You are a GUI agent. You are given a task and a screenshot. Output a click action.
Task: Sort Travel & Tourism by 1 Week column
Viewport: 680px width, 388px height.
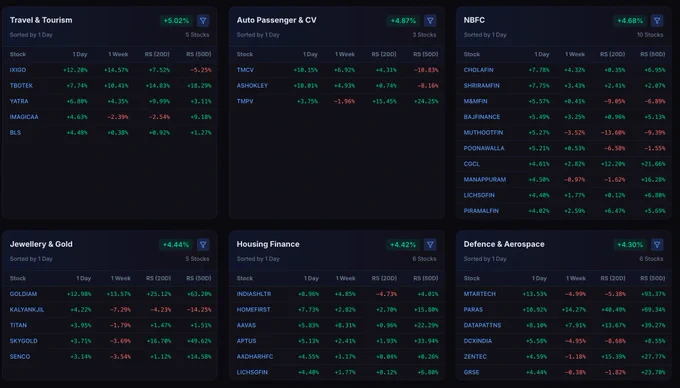click(118, 54)
